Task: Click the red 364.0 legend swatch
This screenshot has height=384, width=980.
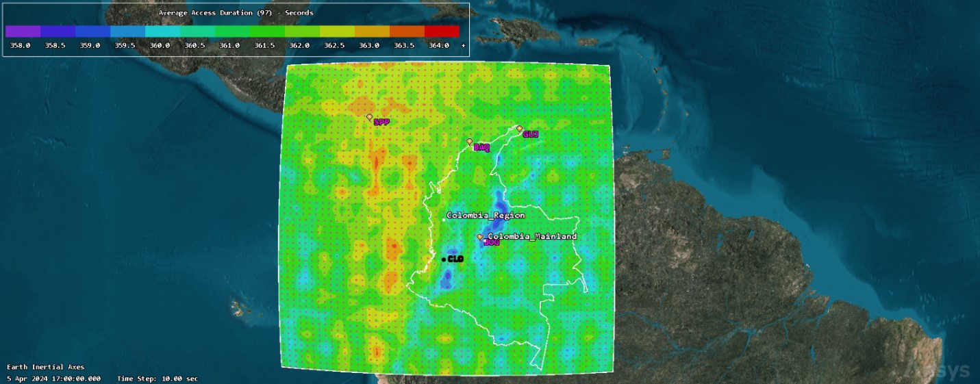Action: pos(442,31)
